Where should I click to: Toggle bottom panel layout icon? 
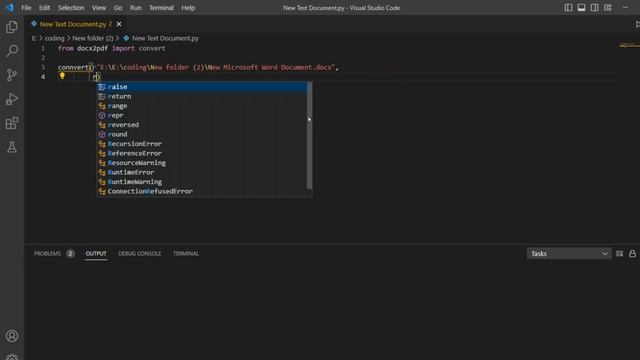[581, 7]
